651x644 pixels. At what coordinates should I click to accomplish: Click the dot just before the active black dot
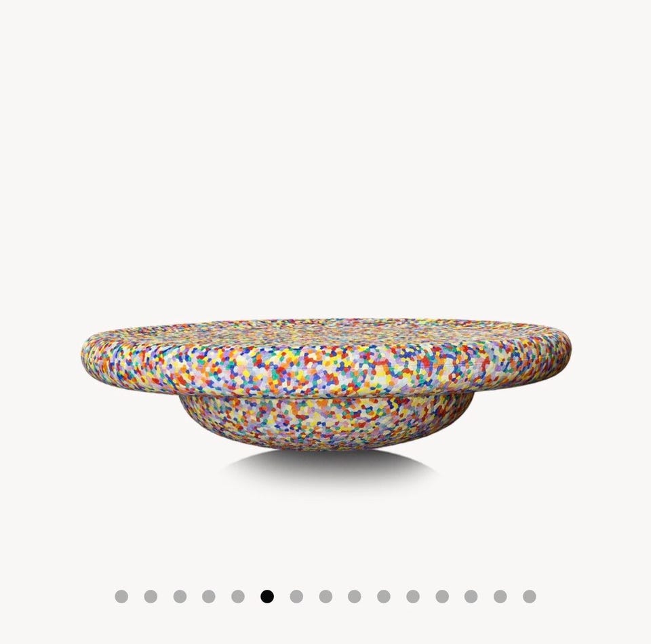(x=238, y=597)
